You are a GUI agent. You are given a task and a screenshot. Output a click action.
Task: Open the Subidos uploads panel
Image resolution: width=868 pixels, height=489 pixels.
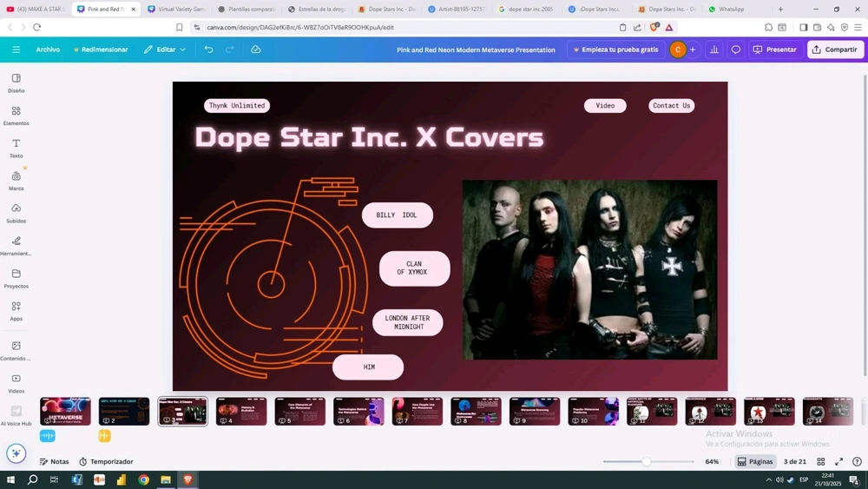pyautogui.click(x=16, y=213)
